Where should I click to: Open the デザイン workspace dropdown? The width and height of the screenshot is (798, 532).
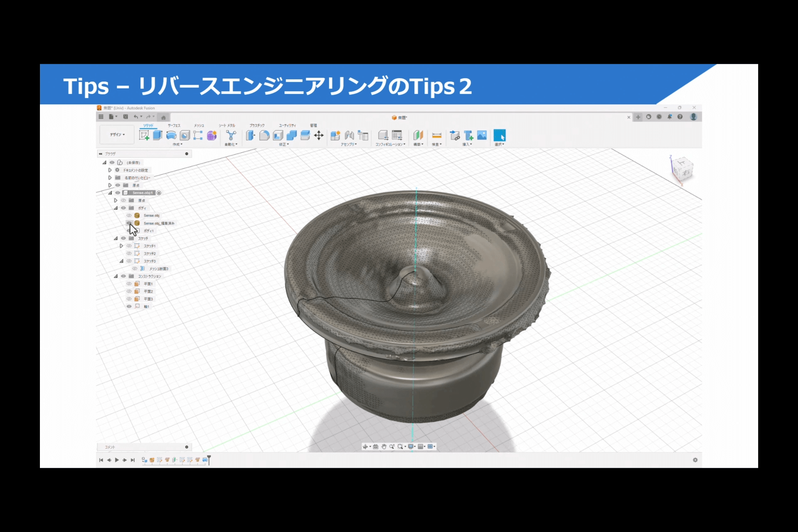pyautogui.click(x=117, y=135)
